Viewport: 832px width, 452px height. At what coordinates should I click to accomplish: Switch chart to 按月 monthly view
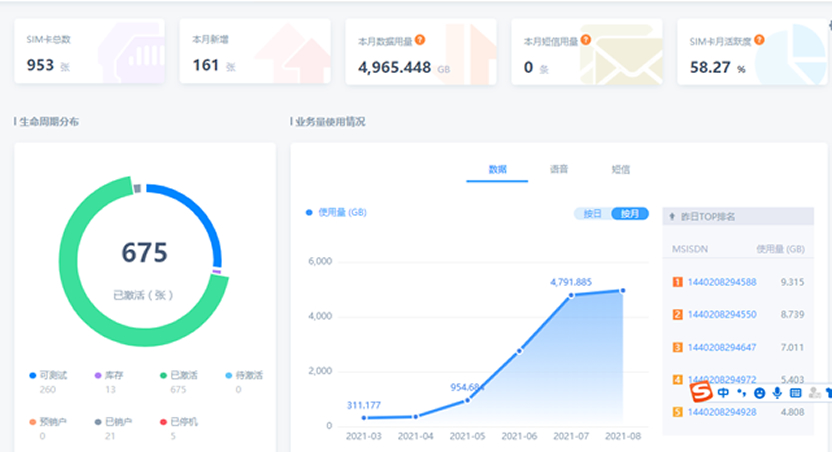point(629,214)
